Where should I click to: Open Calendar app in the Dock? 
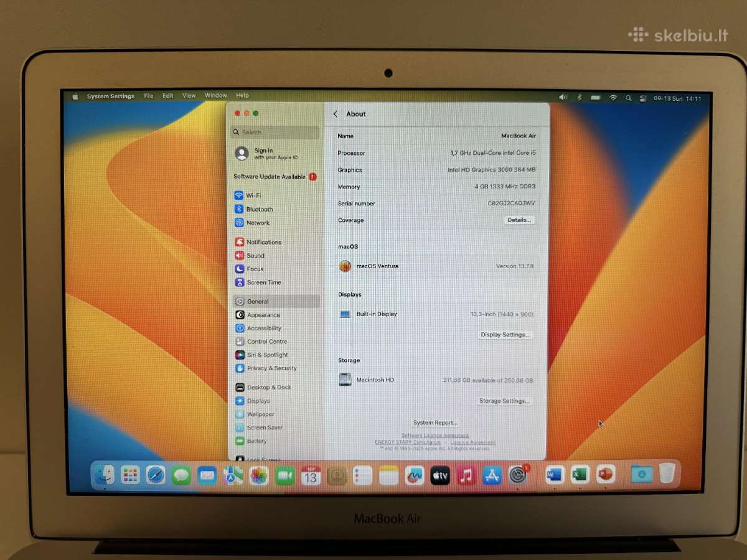click(x=311, y=476)
